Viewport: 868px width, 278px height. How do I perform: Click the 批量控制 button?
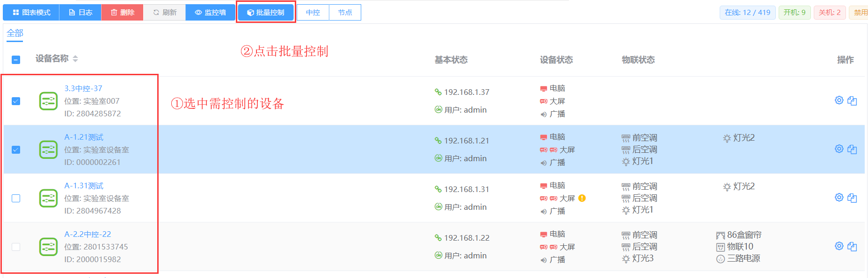point(266,13)
